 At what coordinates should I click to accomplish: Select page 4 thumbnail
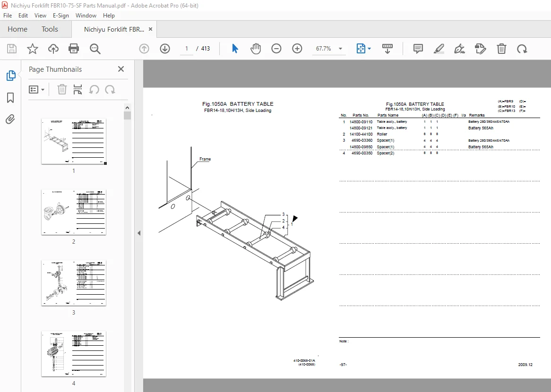coord(74,354)
